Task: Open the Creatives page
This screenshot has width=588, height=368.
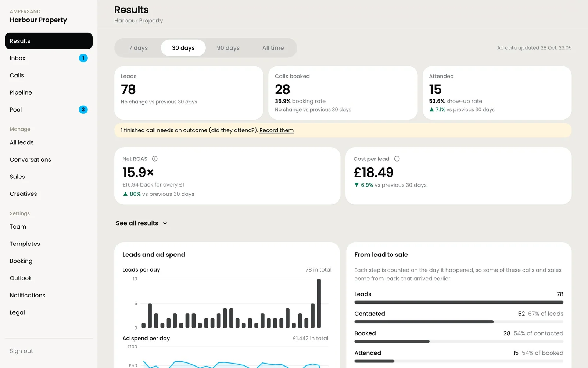Action: (49, 194)
